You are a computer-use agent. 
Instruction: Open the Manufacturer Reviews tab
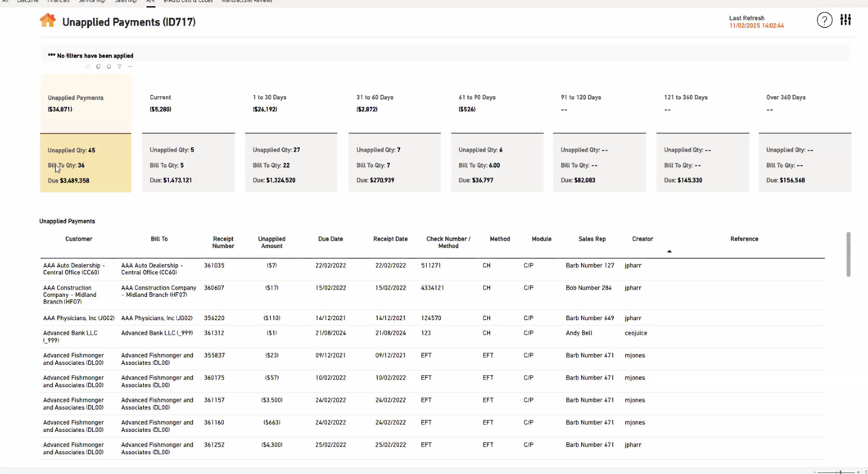[x=247, y=2]
